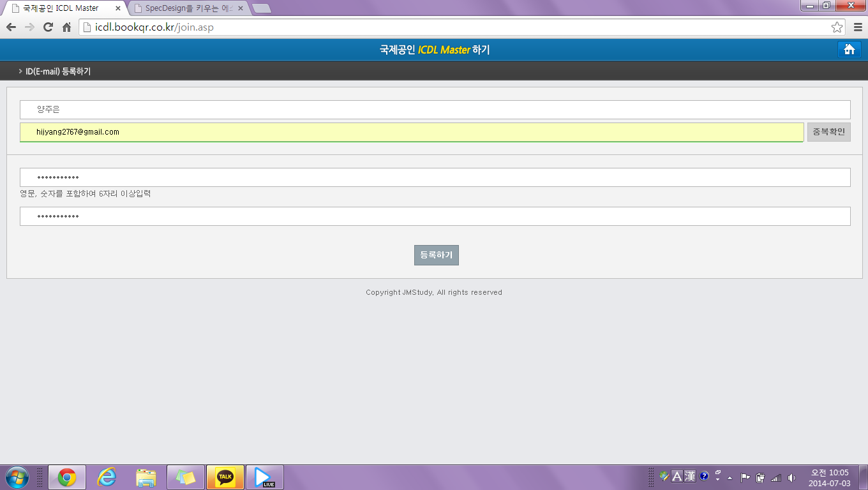Reload the page with the refresh icon
Image resolution: width=868 pixels, height=490 pixels.
tap(48, 27)
